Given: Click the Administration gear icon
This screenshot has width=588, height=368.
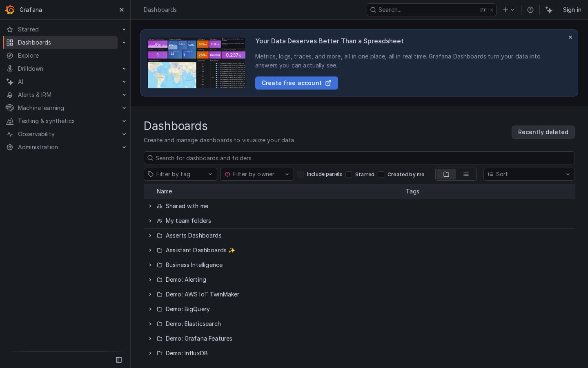Looking at the screenshot, I should [x=10, y=147].
